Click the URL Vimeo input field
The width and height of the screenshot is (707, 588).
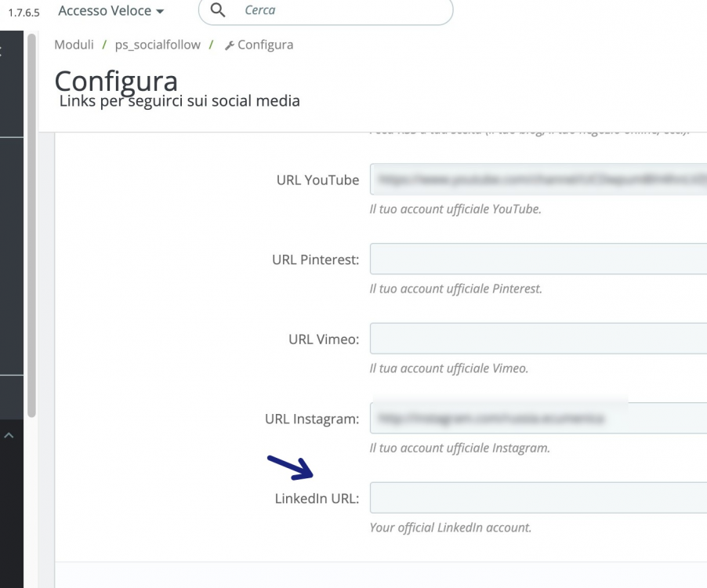[538, 338]
